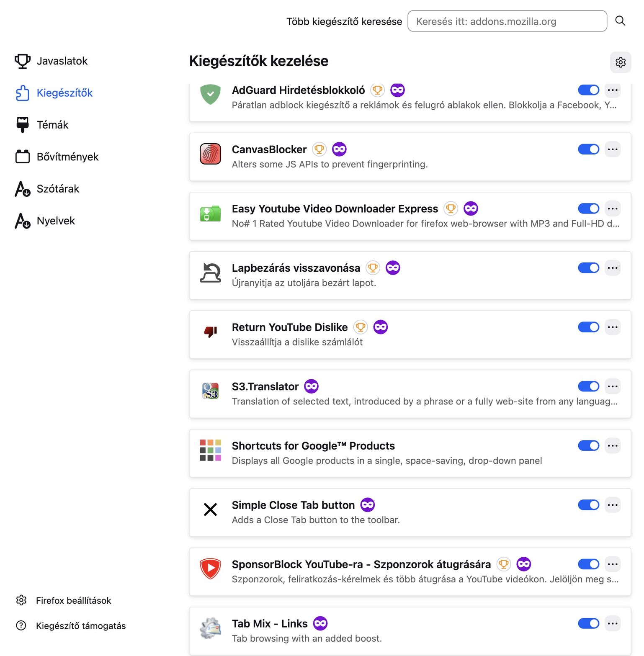Screen dimensions: 644x656
Task: Open the Kiegészítő támogatás help link
Action: [x=80, y=625]
